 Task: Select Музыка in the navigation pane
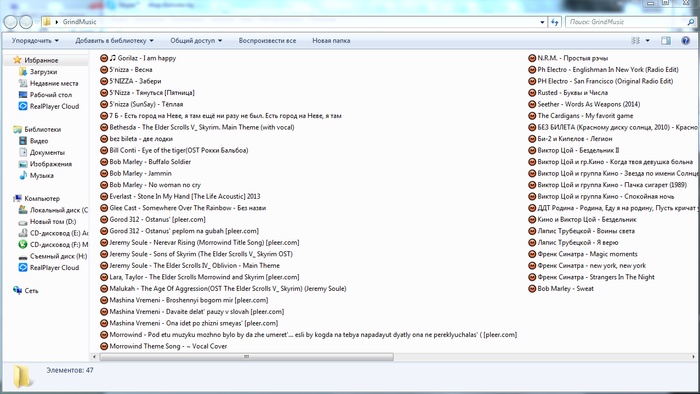[x=42, y=175]
